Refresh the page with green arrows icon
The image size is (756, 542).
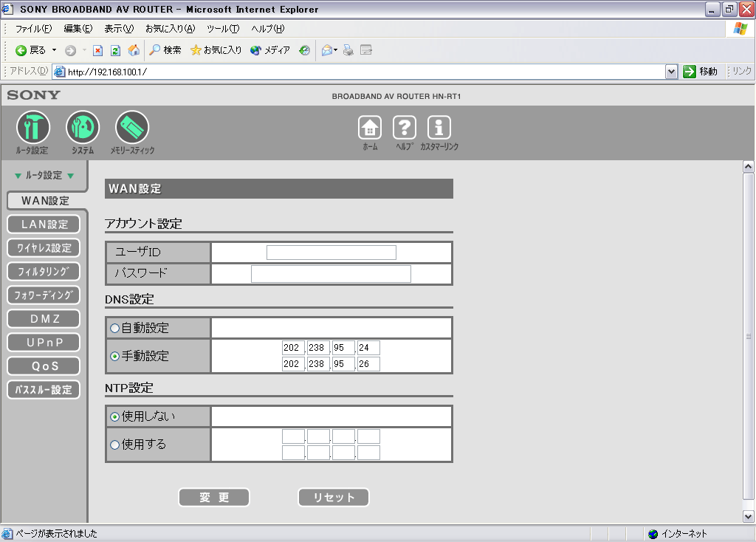[115, 50]
